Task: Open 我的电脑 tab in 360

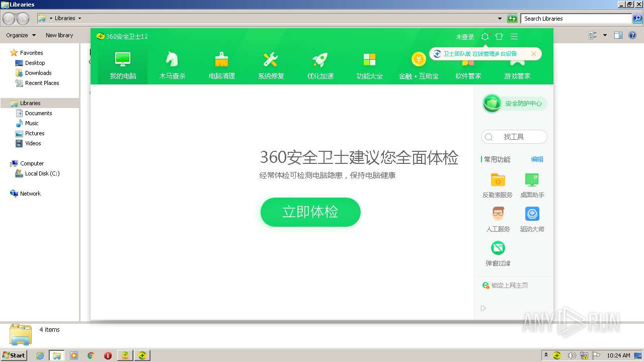Action: pyautogui.click(x=123, y=66)
